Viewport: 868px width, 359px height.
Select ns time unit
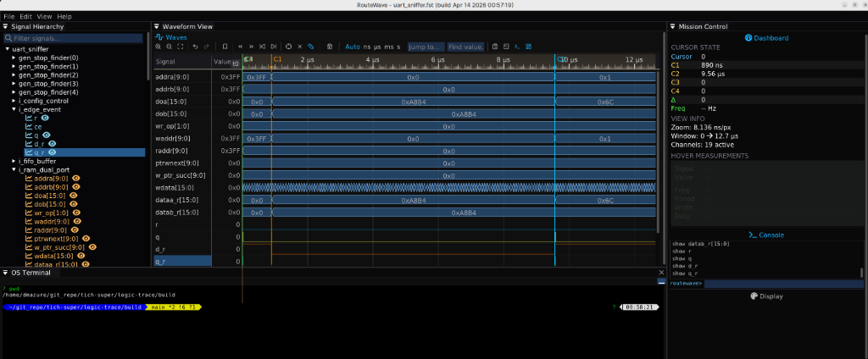pos(366,47)
